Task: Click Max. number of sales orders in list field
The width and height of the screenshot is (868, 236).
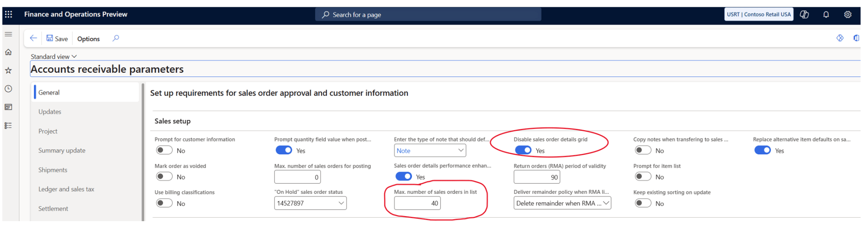Action: (417, 203)
